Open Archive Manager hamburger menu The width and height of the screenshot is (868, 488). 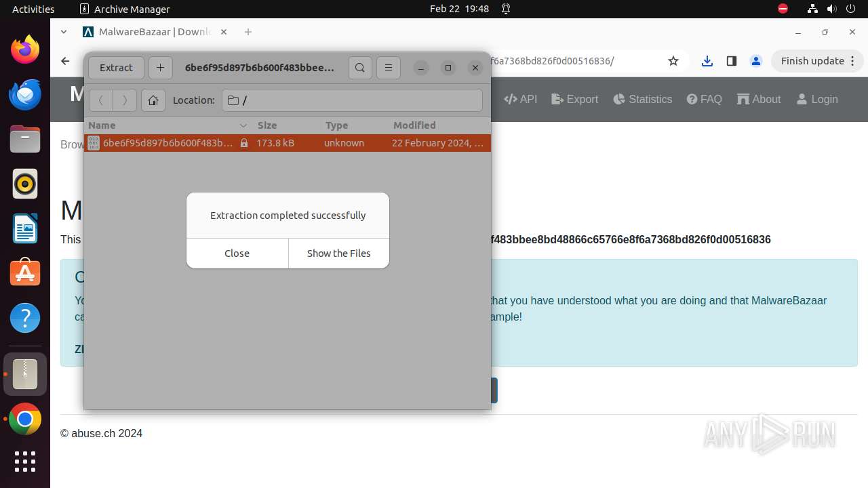pos(389,68)
